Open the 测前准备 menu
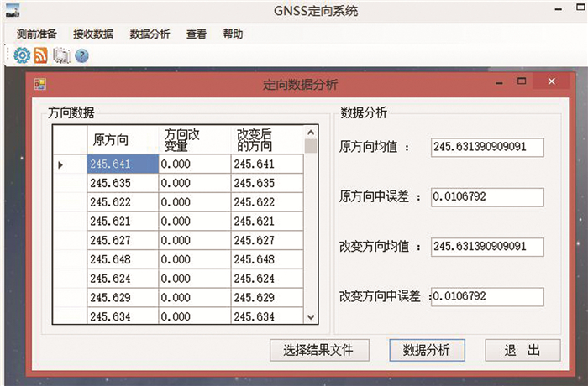This screenshot has height=386, width=588. click(37, 34)
